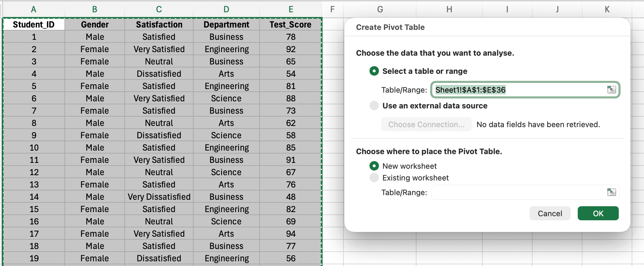Click the Choose Connection button
The width and height of the screenshot is (644, 266).
(x=426, y=124)
